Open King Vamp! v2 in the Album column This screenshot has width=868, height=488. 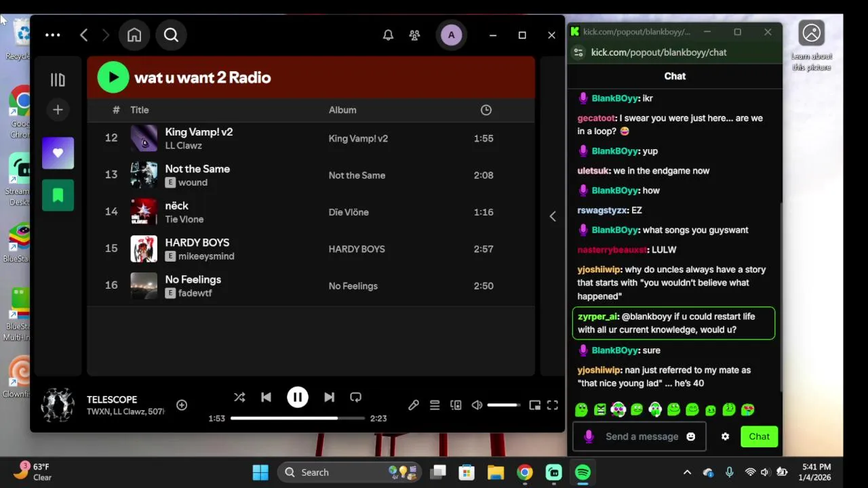(x=358, y=138)
